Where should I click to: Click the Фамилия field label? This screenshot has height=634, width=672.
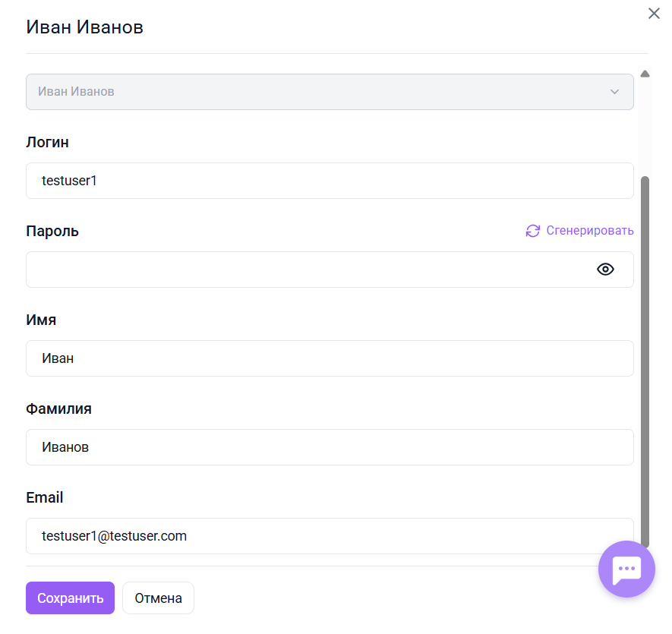click(58, 408)
